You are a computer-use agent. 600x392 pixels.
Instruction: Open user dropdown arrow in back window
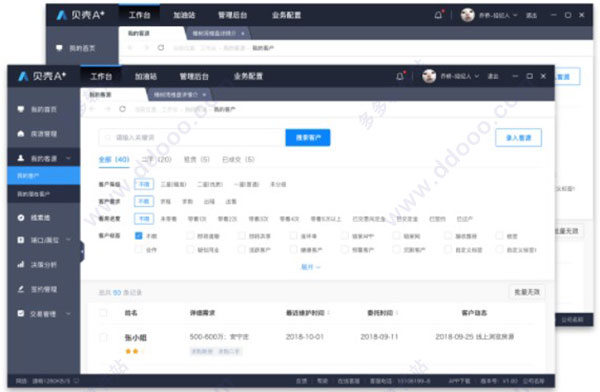point(515,15)
